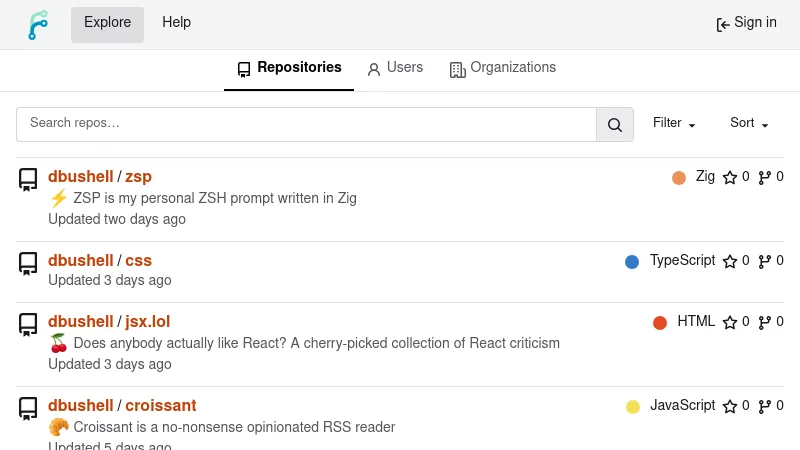This screenshot has height=450, width=800.
Task: Click the star icon on the zsp repo
Action: coord(730,178)
